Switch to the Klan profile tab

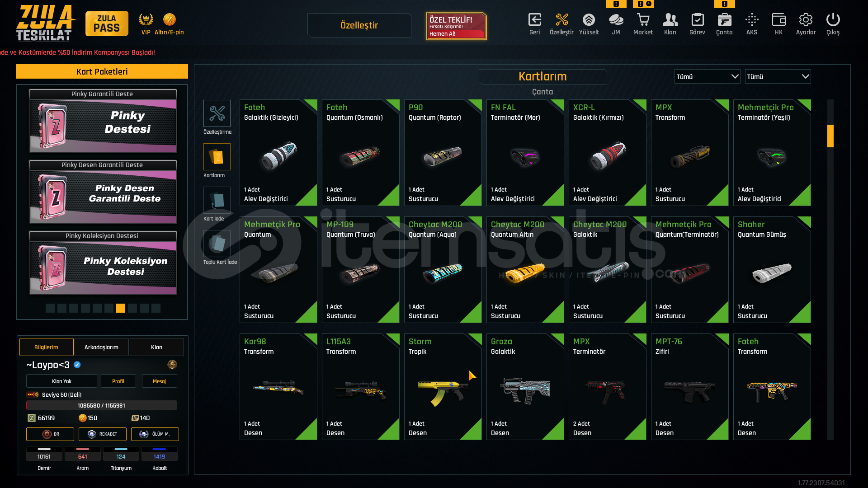click(157, 347)
